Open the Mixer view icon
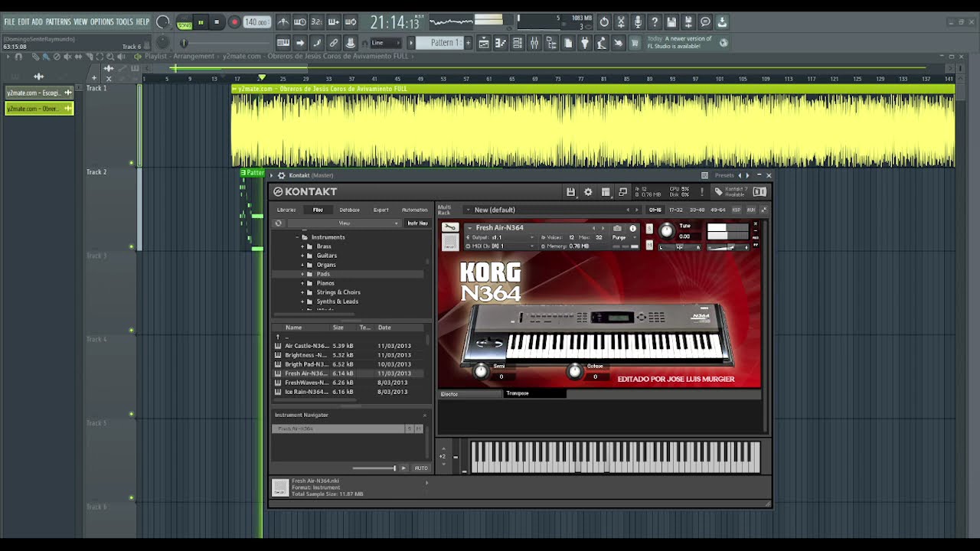The width and height of the screenshot is (980, 551). 534,43
